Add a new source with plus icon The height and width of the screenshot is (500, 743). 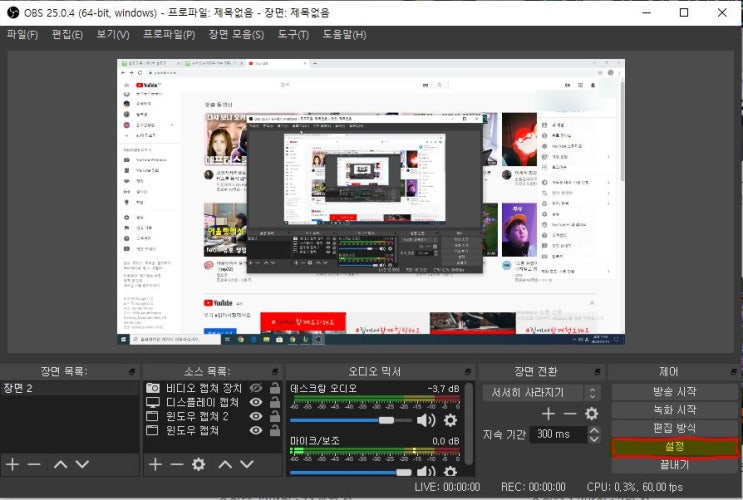(x=155, y=464)
